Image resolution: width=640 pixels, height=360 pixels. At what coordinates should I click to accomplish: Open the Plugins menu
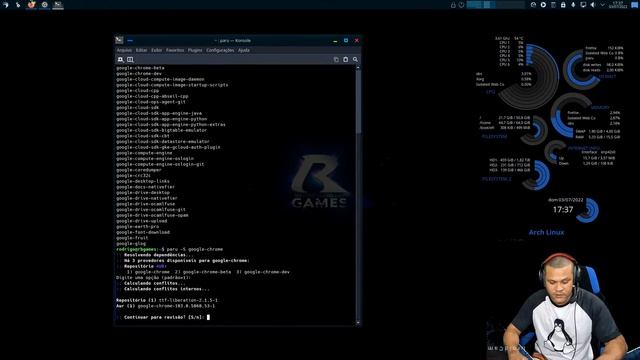195,50
